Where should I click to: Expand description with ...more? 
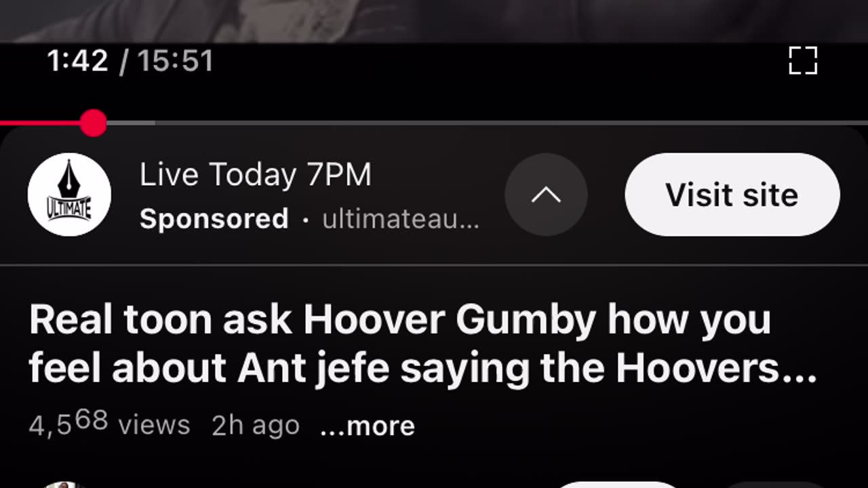pyautogui.click(x=368, y=426)
